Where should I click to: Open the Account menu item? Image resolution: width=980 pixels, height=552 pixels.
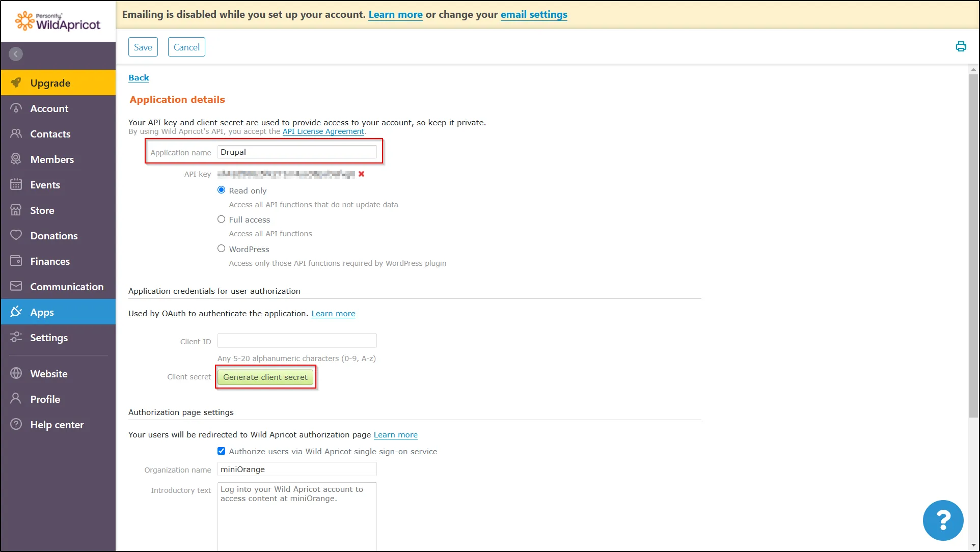[x=58, y=108]
